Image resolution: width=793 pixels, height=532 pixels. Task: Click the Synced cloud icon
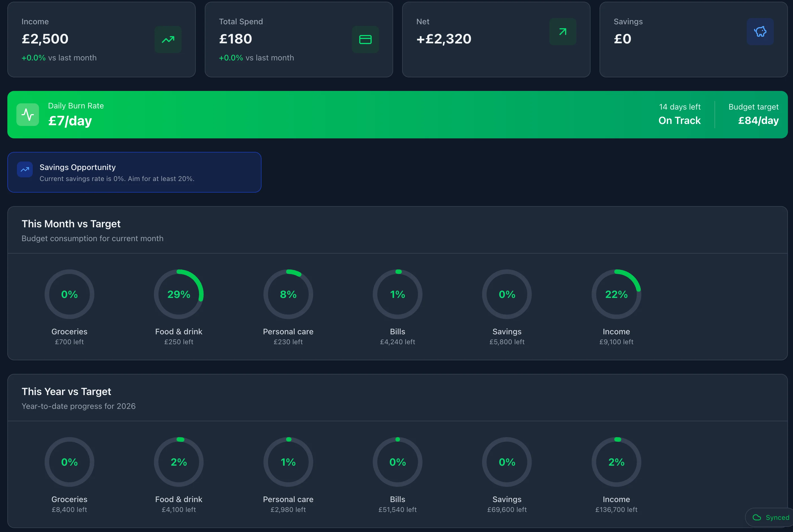click(757, 517)
